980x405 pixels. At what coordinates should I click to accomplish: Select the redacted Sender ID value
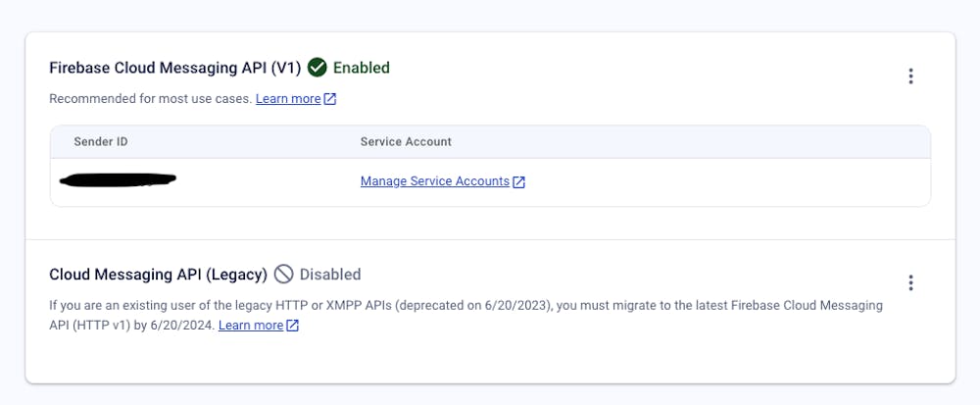coord(118,180)
